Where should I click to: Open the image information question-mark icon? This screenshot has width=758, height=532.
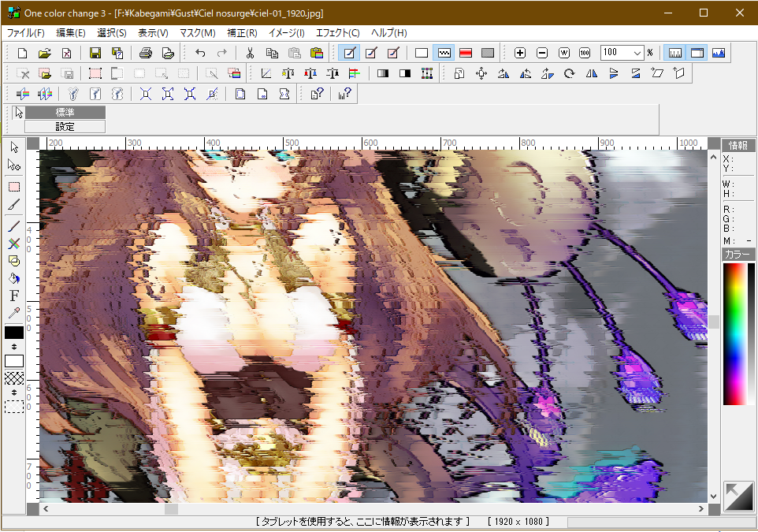317,94
